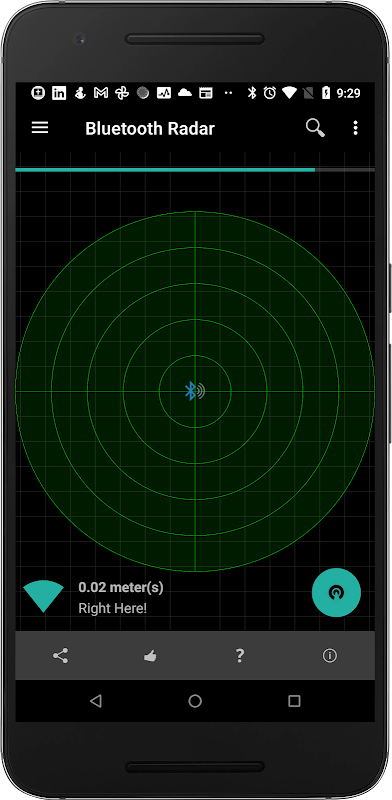Tap the round teal scan button
Image resolution: width=392 pixels, height=800 pixels.
point(336,592)
